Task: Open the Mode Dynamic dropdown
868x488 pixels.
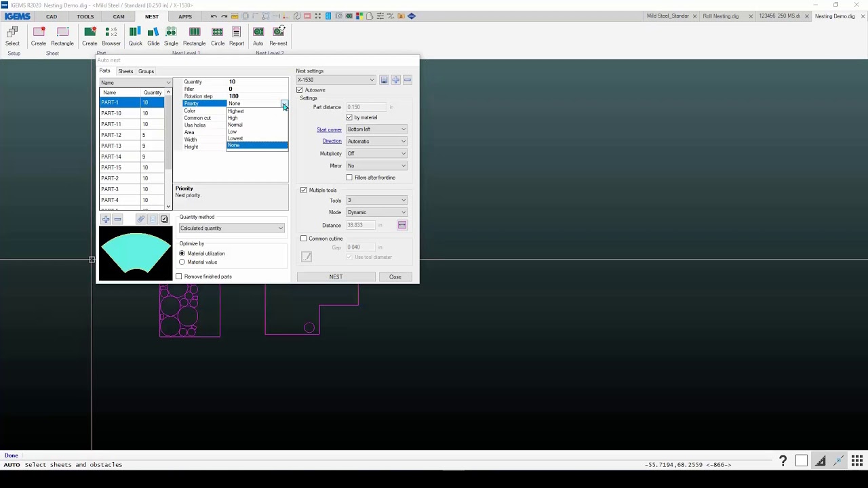Action: pyautogui.click(x=376, y=213)
